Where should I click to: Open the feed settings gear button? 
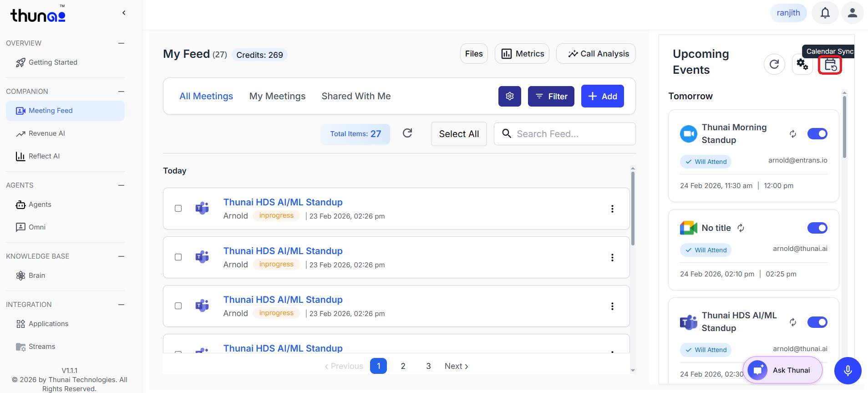pyautogui.click(x=510, y=96)
